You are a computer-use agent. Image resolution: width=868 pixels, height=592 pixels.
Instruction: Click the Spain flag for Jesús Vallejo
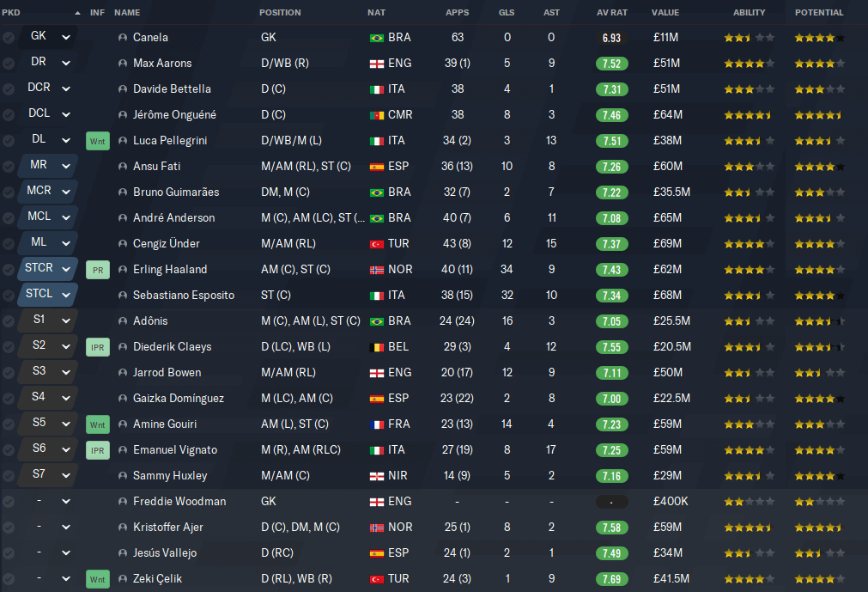click(376, 554)
